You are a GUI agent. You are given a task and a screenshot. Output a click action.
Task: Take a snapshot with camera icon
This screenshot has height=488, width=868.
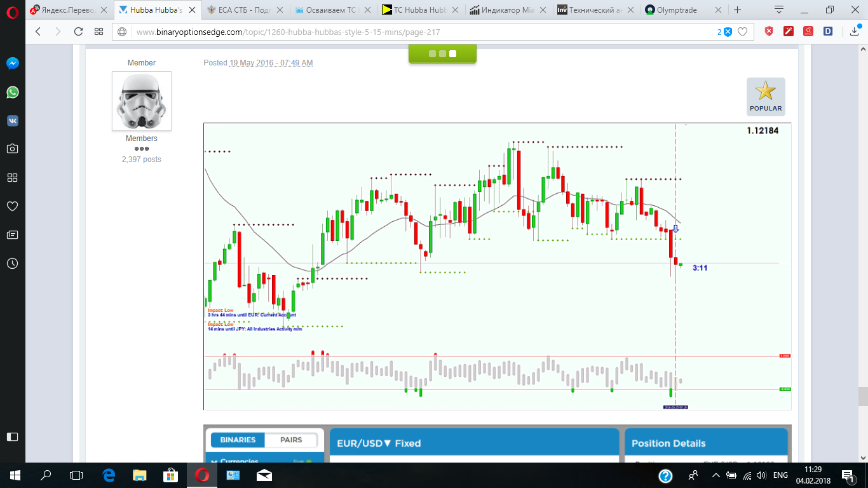pyautogui.click(x=13, y=149)
